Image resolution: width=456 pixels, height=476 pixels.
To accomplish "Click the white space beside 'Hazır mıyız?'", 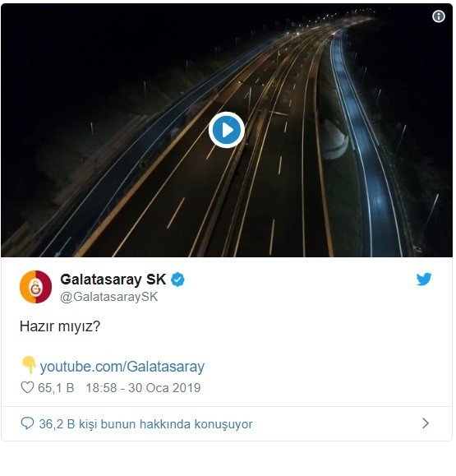I will 273,326.
